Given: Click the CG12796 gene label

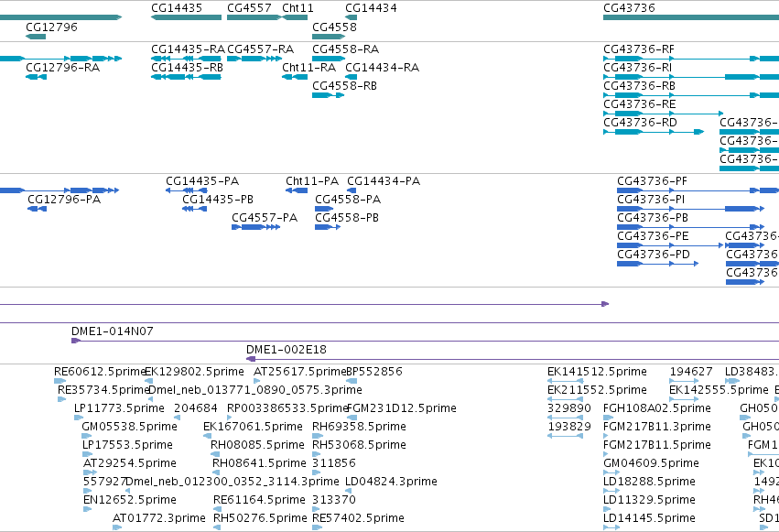Looking at the screenshot, I should pos(51,27).
